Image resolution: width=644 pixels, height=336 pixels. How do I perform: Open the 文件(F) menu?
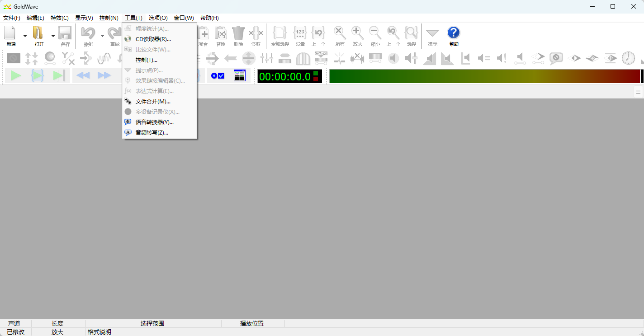(12, 18)
